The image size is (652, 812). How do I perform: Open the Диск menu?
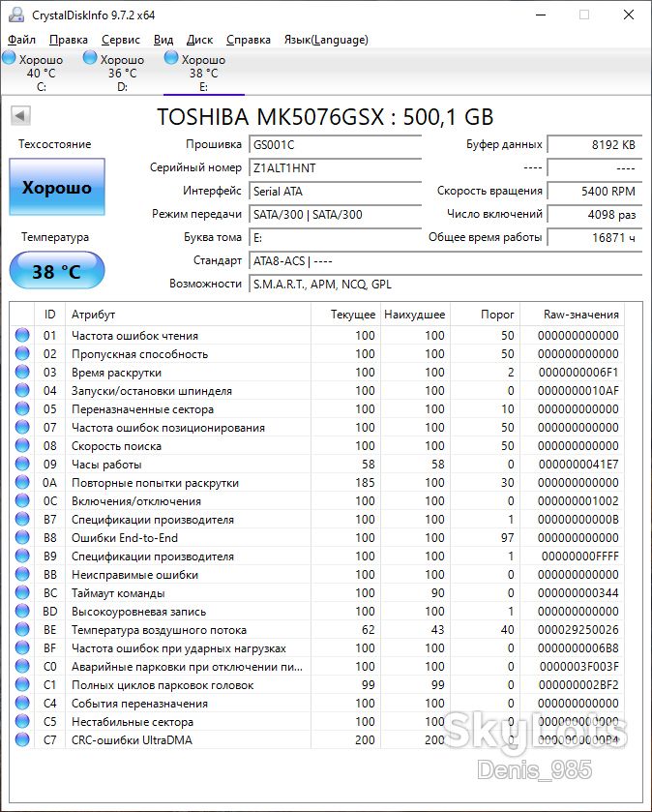[199, 40]
